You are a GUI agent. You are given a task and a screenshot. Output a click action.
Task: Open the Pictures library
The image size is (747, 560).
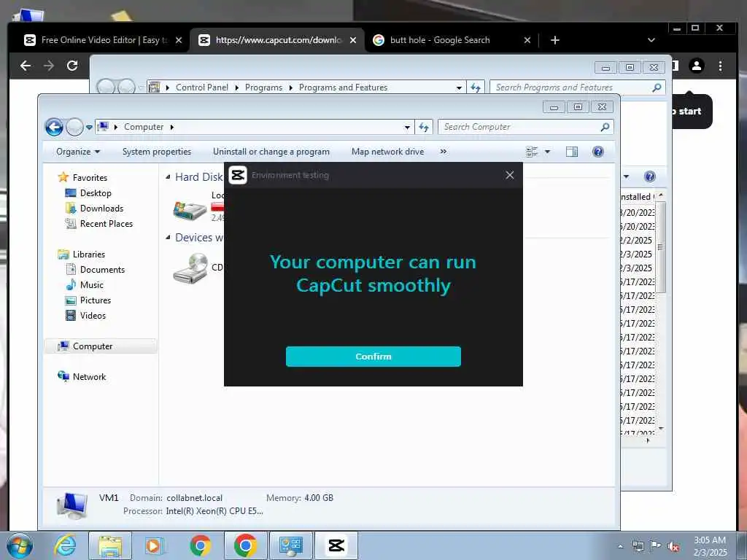(x=96, y=300)
